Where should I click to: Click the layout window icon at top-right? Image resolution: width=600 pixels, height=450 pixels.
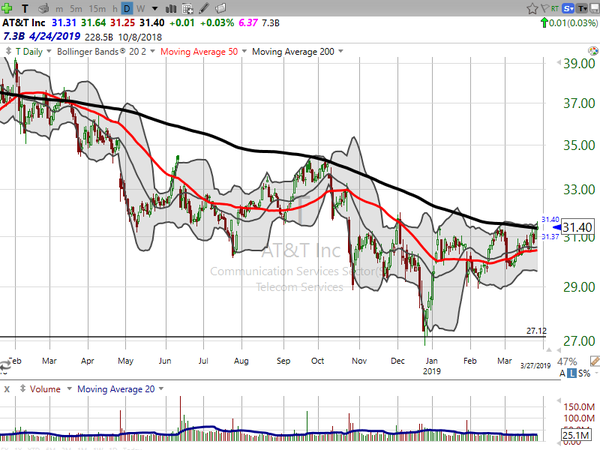click(x=595, y=8)
